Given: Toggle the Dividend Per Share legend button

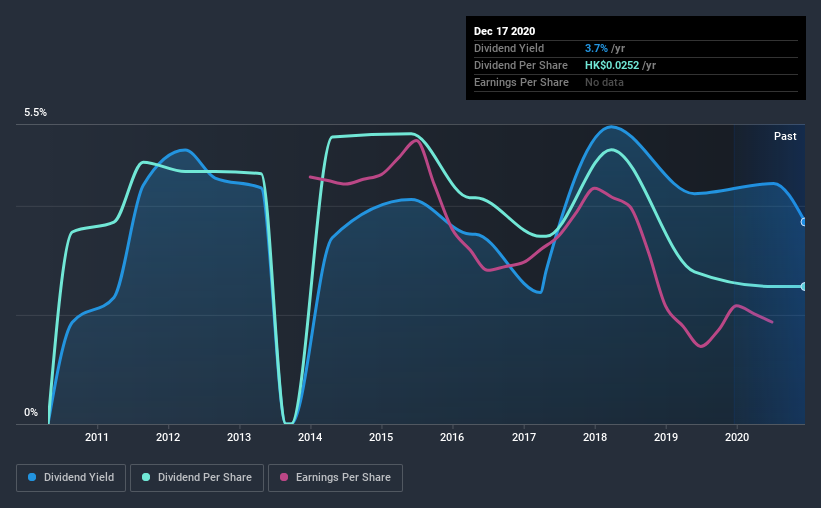Looking at the screenshot, I should 197,478.
